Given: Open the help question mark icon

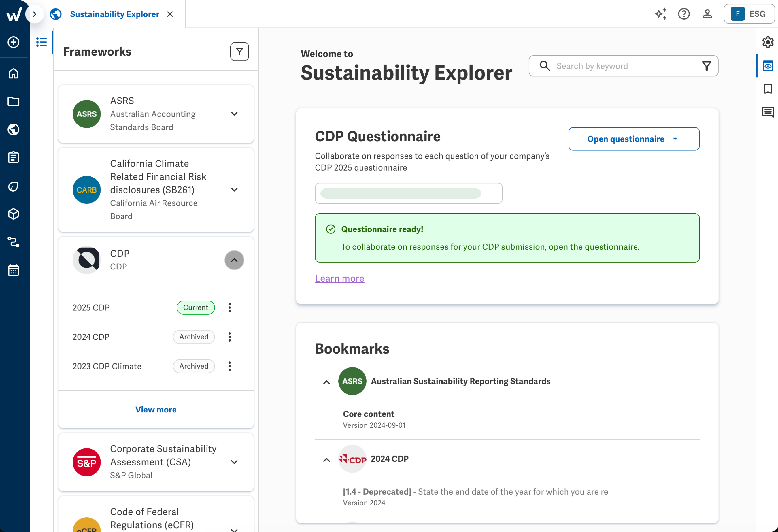Looking at the screenshot, I should 684,14.
